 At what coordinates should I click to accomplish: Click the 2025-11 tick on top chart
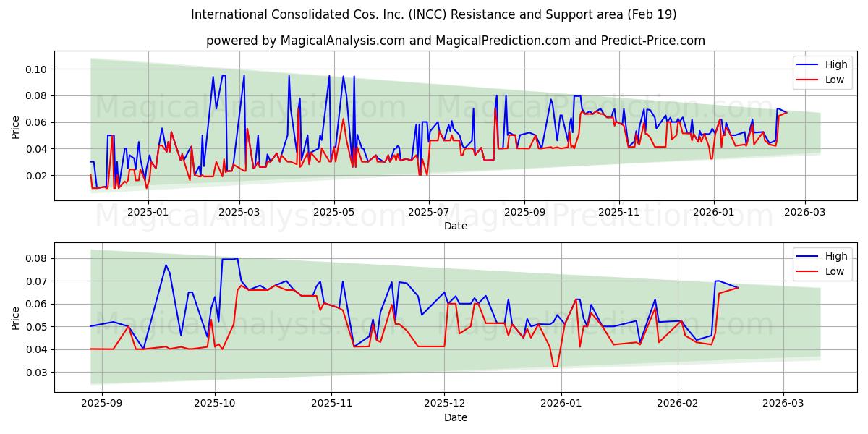coord(619,212)
